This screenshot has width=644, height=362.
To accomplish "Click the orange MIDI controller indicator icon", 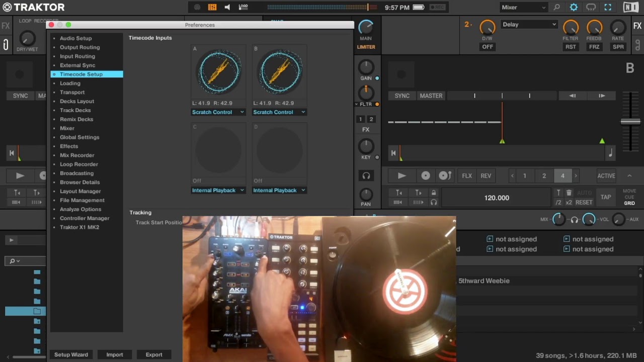I will 212,7.
